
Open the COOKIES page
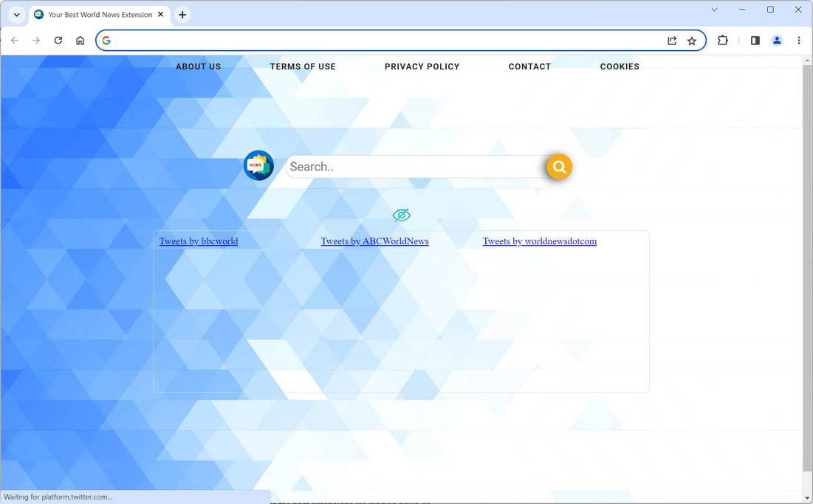tap(620, 66)
